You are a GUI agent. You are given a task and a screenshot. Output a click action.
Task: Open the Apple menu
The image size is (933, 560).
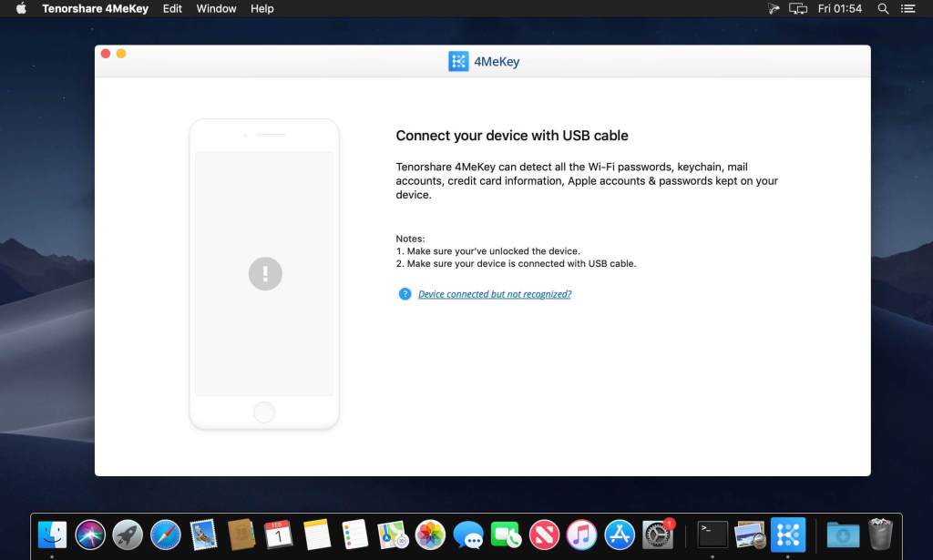pyautogui.click(x=21, y=8)
